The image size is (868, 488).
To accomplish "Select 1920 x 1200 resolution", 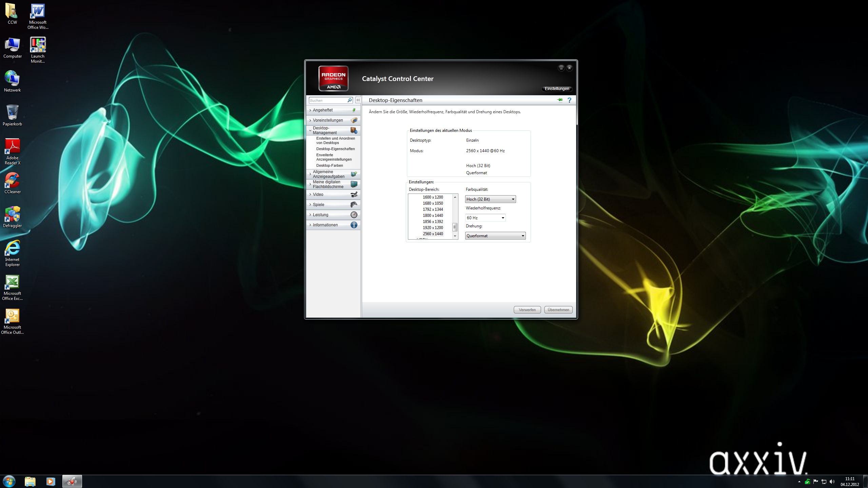I will (433, 228).
